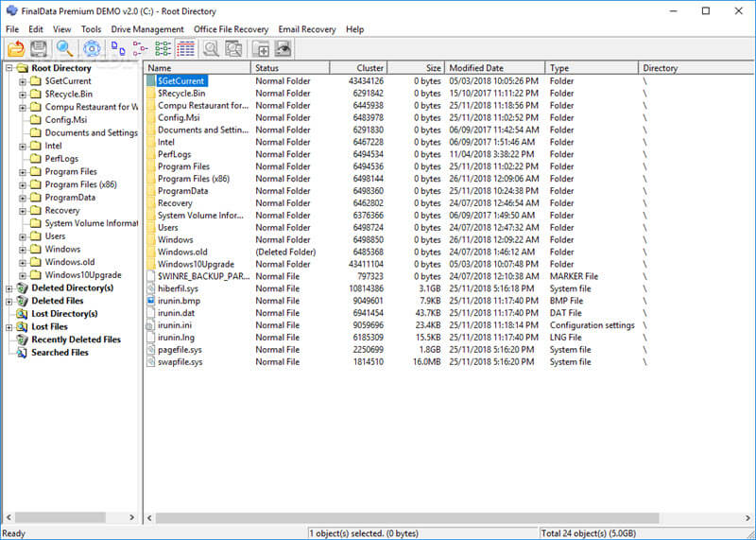Expand the Recovery tree node
The height and width of the screenshot is (540, 756).
[x=22, y=211]
